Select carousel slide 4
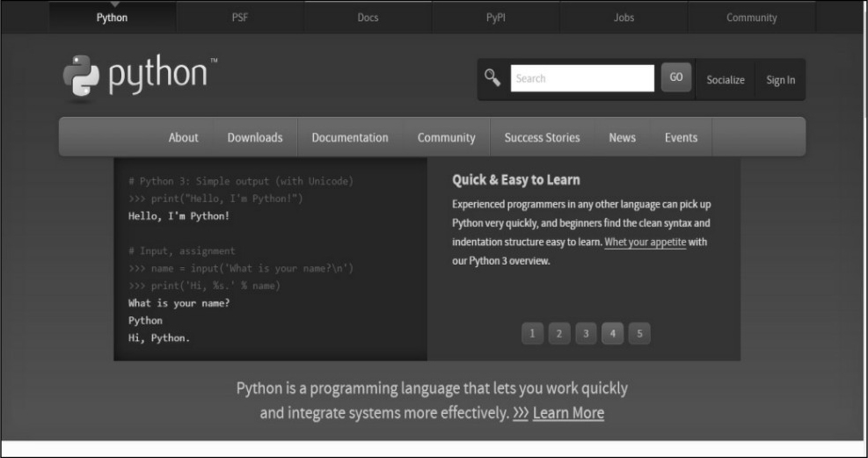This screenshot has height=458, width=868. pos(612,333)
